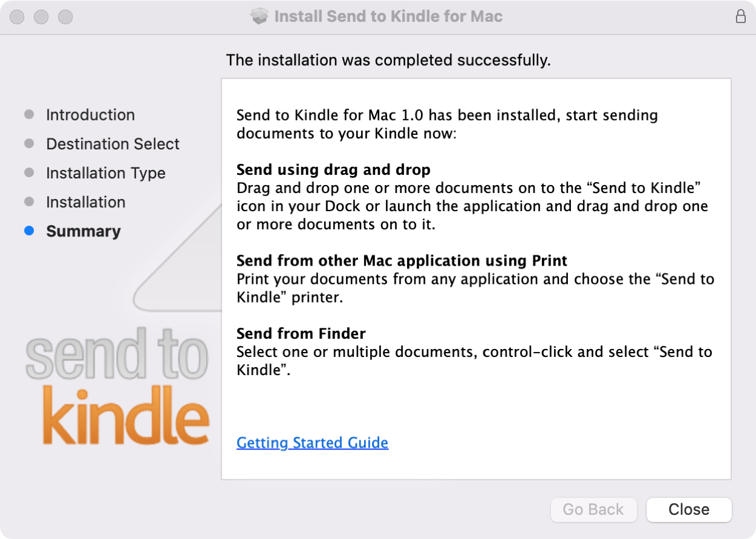Select the Introduction step in the sidebar

tap(90, 115)
